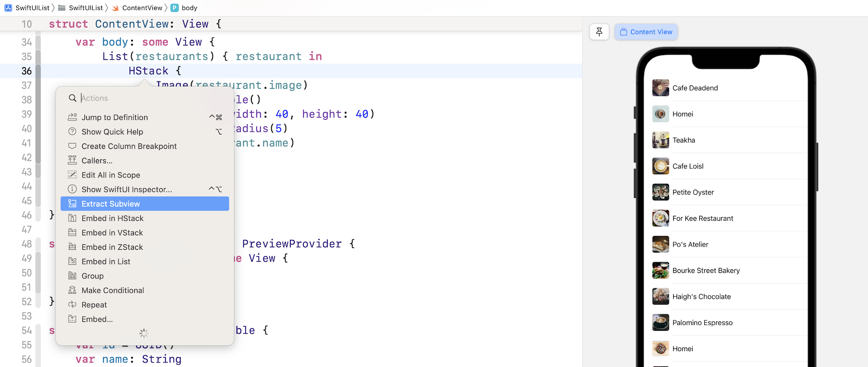Click the search magnifier icon in Actions

72,98
